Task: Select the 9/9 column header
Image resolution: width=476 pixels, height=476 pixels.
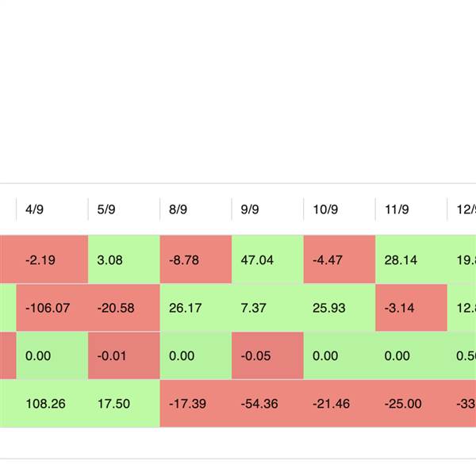Action: coord(249,210)
